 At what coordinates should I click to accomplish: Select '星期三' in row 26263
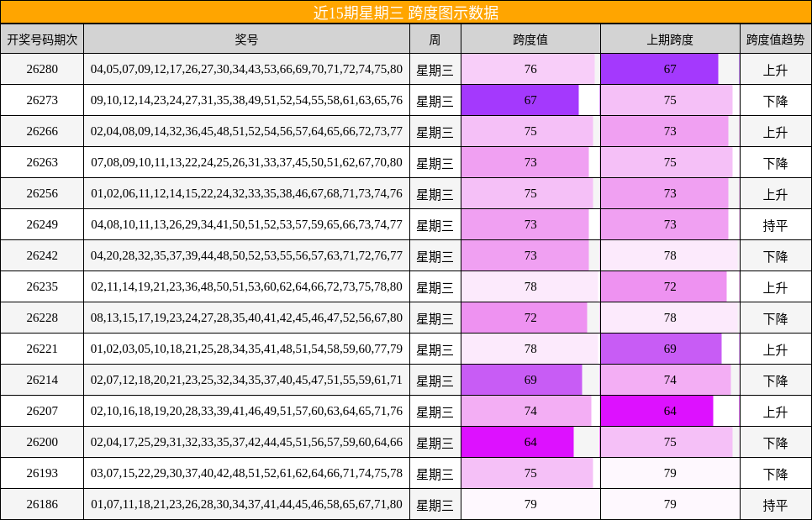pyautogui.click(x=435, y=163)
